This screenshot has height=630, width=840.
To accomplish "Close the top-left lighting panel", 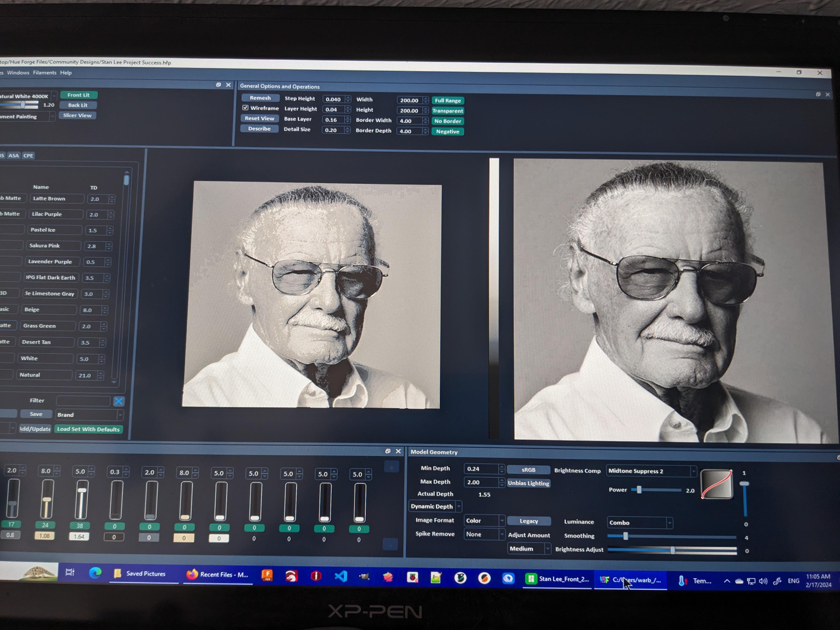I will point(228,85).
